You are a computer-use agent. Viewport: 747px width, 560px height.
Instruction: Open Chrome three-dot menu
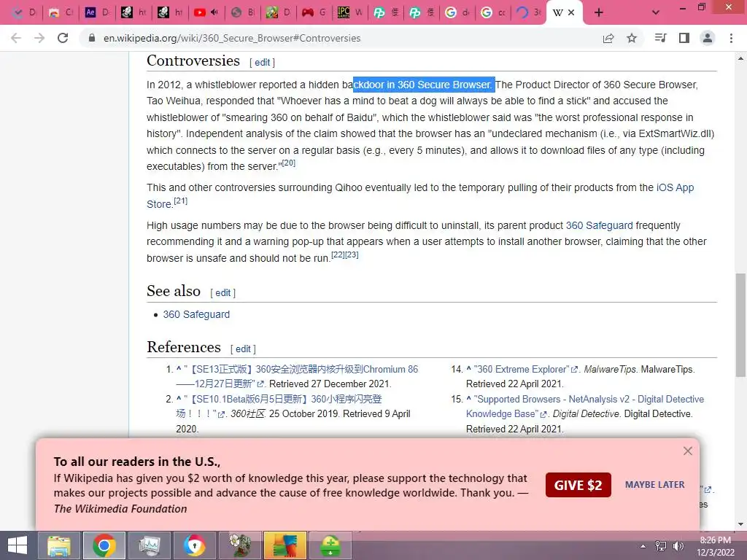pyautogui.click(x=731, y=38)
